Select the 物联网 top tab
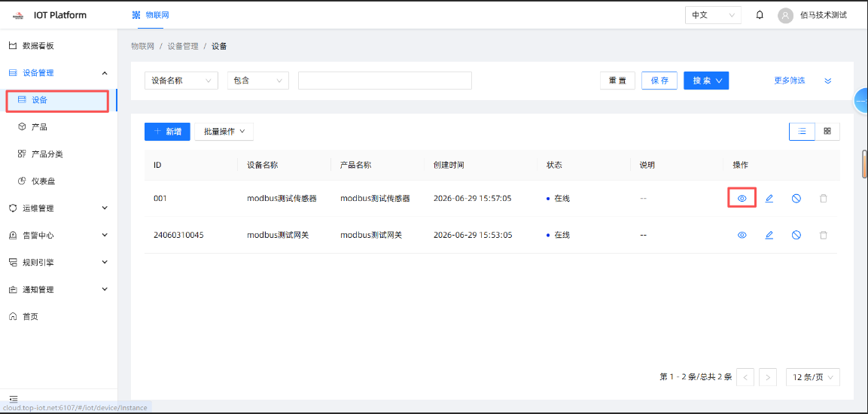 [151, 15]
